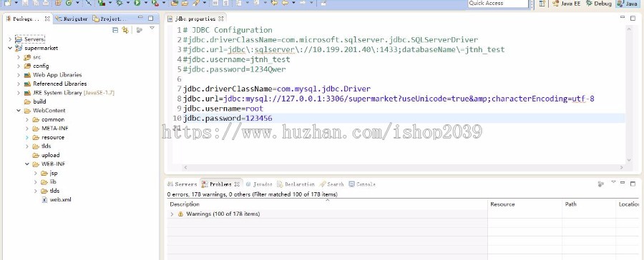Image resolution: width=644 pixels, height=260 pixels.
Task: Sort by the Resource column header
Action: click(x=525, y=204)
